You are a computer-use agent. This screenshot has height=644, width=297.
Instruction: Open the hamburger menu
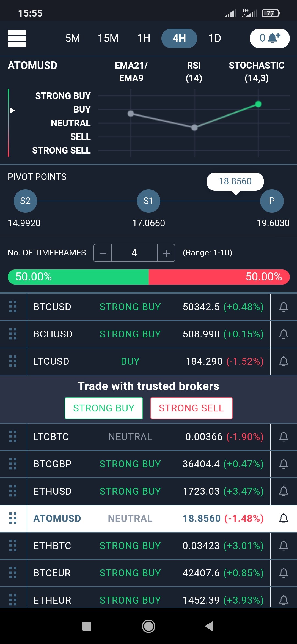(x=17, y=38)
